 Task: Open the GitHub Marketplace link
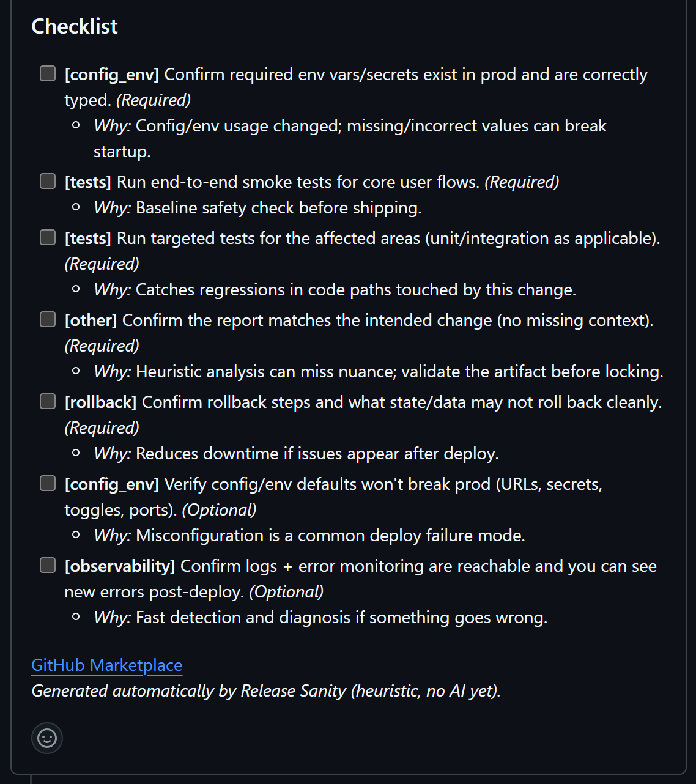click(106, 665)
